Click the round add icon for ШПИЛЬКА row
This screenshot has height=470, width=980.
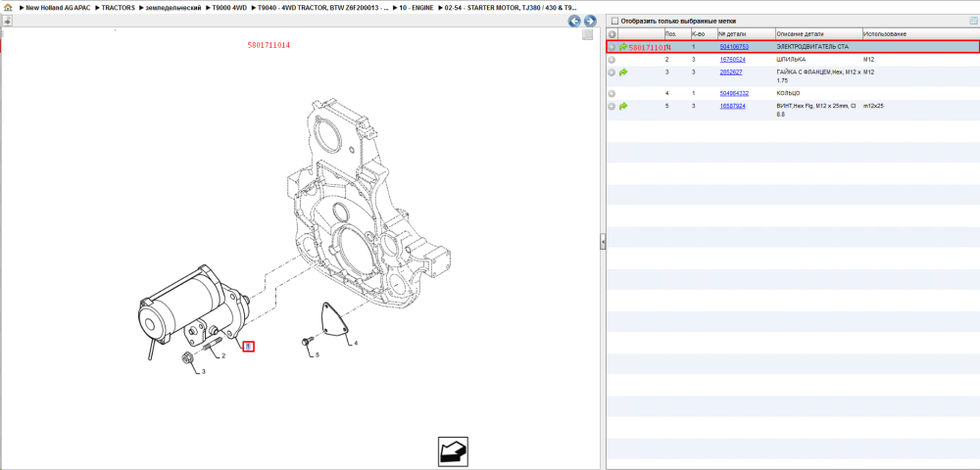point(612,60)
